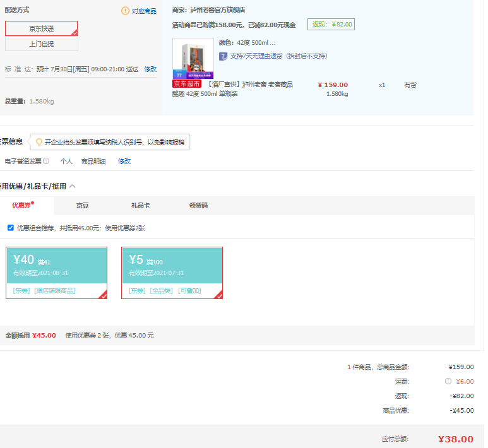Click the 有货 stock status

tap(410, 85)
